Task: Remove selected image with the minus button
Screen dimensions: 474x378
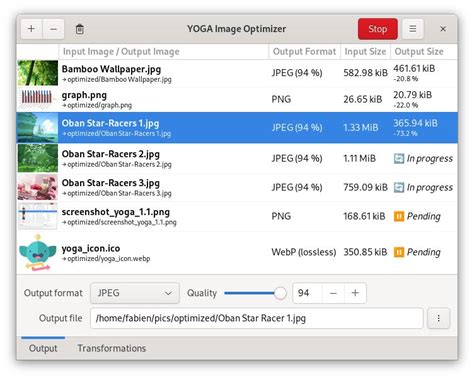Action: [x=53, y=29]
